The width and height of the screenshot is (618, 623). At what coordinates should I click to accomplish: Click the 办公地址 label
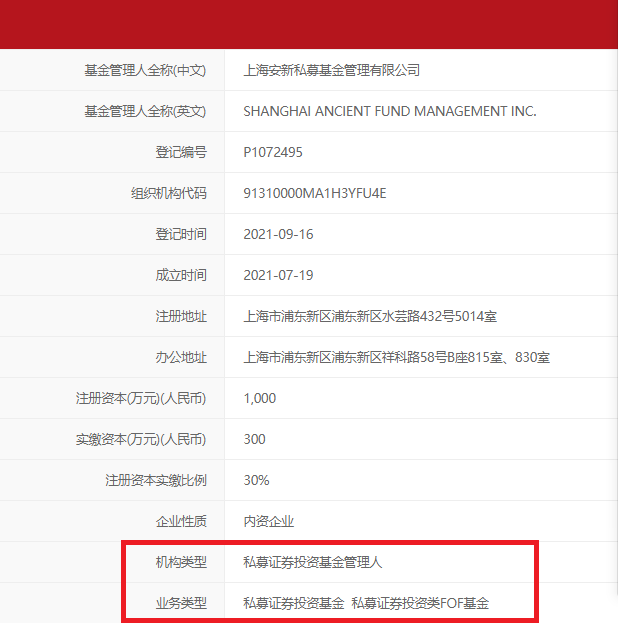pos(181,357)
